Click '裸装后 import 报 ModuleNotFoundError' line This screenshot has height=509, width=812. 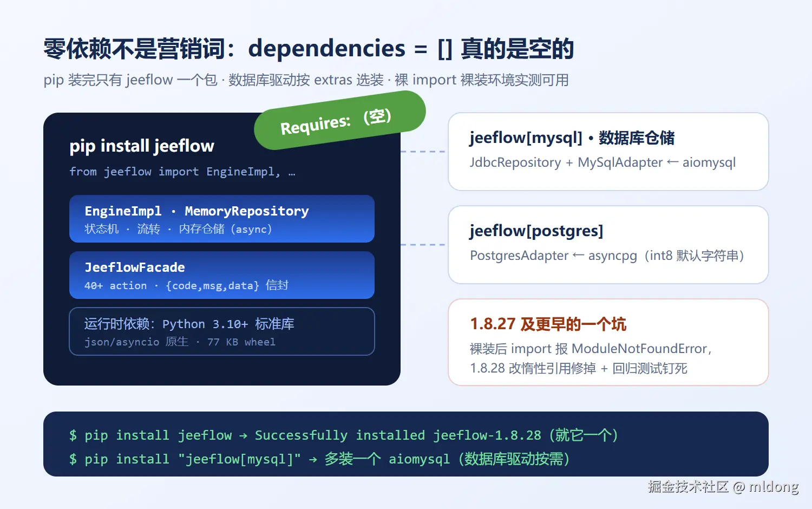click(591, 349)
